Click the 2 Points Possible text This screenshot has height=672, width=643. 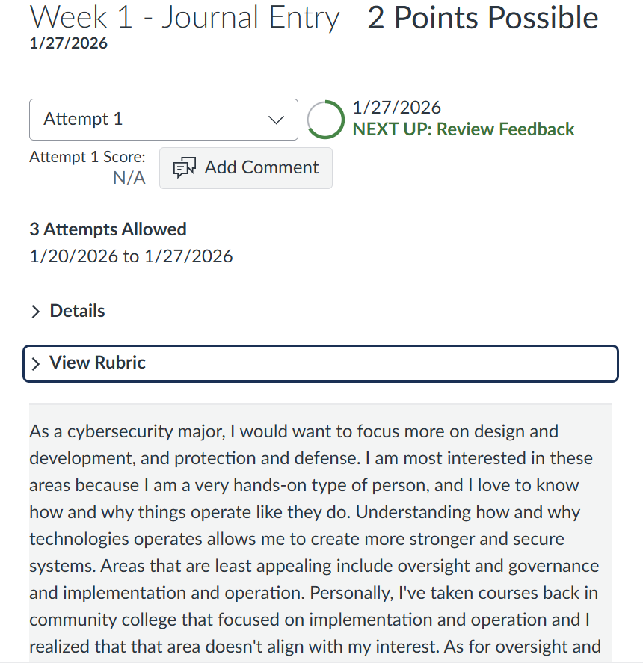click(483, 18)
